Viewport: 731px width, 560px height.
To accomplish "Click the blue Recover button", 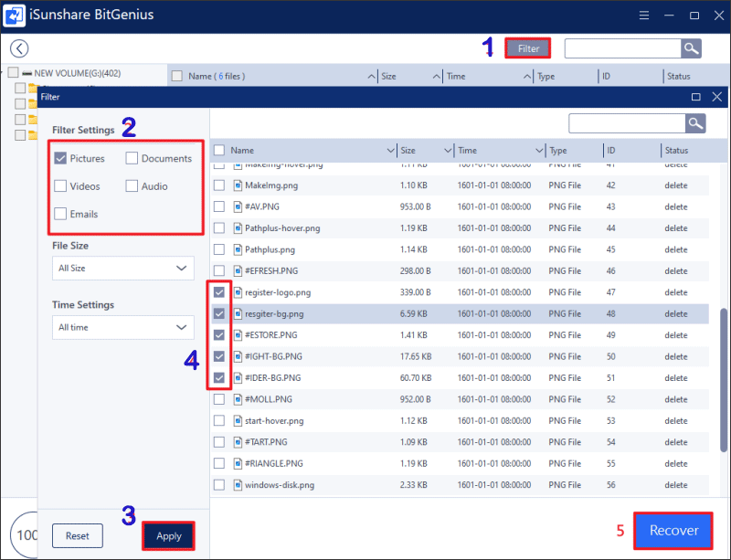I will (673, 531).
